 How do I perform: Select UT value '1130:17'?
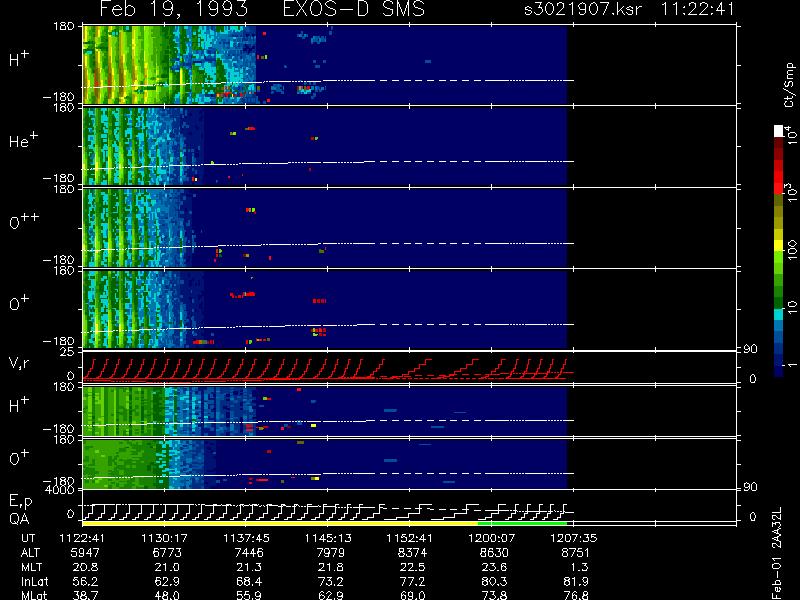164,538
